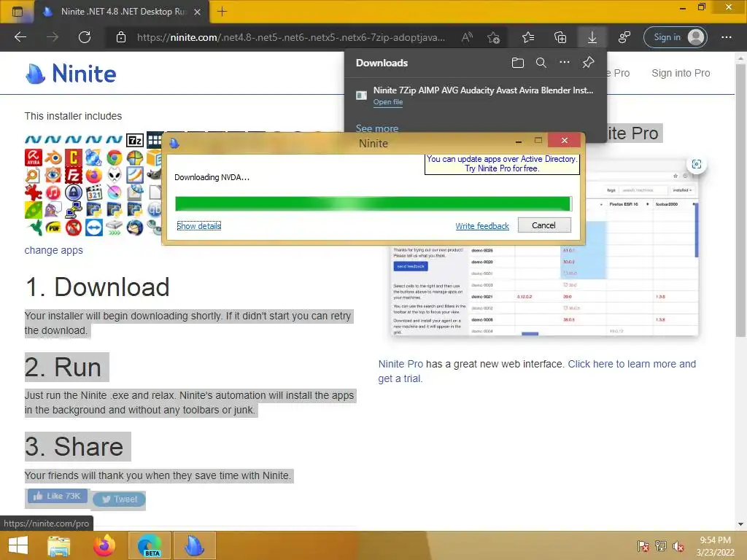Click the 7-Zip icon in installer list

pos(135,140)
